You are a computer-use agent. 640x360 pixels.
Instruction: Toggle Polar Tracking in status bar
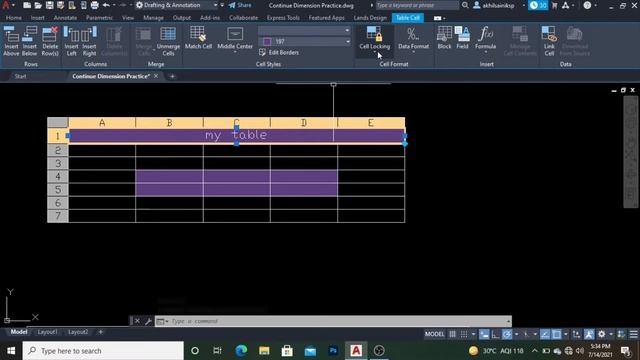pyautogui.click(x=507, y=334)
